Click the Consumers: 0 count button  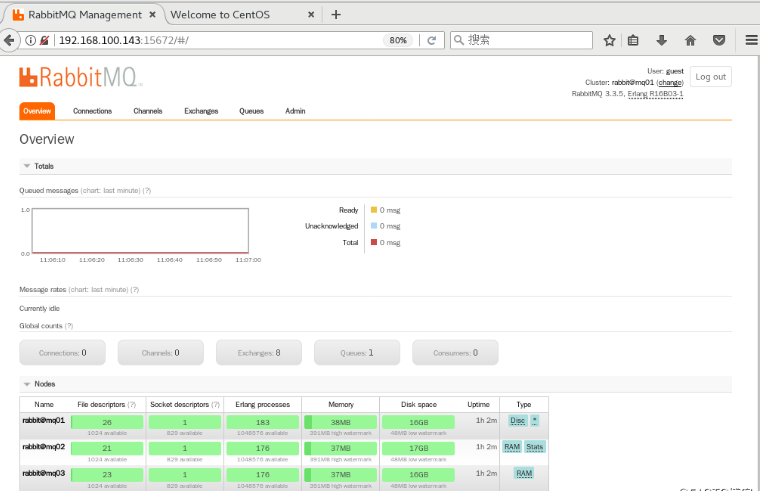click(x=455, y=352)
